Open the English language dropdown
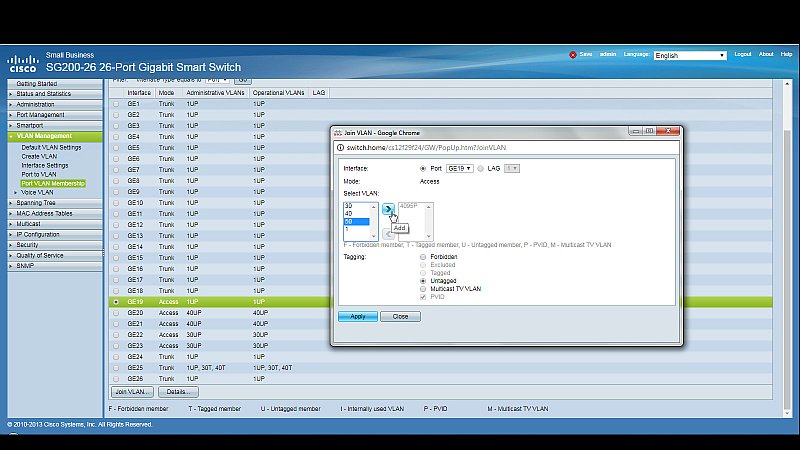 point(689,55)
